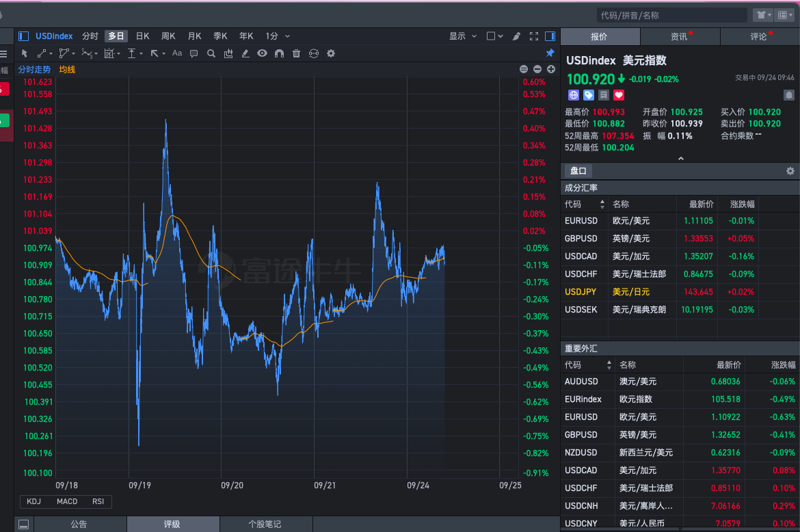
Task: Toggle the RSI indicator
Action: tap(98, 501)
